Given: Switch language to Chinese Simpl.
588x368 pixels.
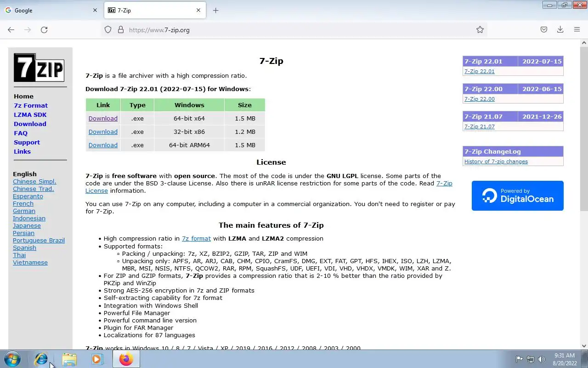Looking at the screenshot, I should (x=34, y=181).
